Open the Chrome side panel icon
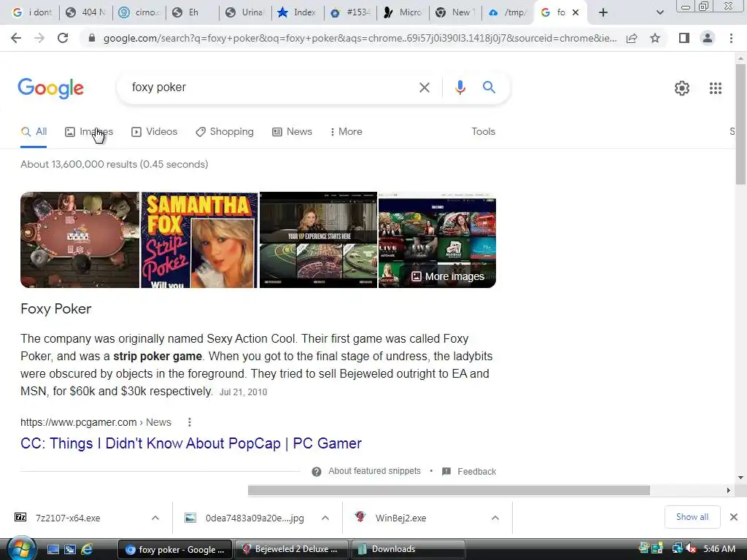Viewport: 747px width, 560px height. [x=684, y=38]
